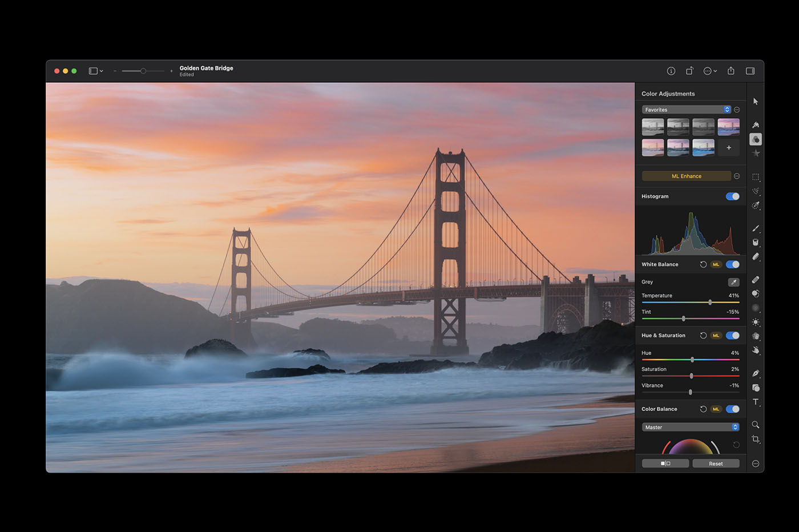The image size is (799, 532).
Task: Reset Color Balance with circular arrow
Action: [703, 409]
